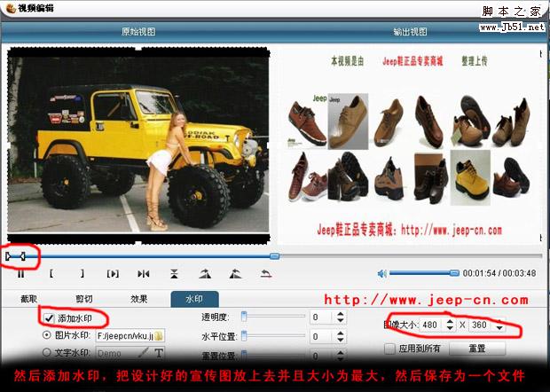Click the right bracket mark-out icon
Screen dimensions: 550x392
[x=82, y=273]
